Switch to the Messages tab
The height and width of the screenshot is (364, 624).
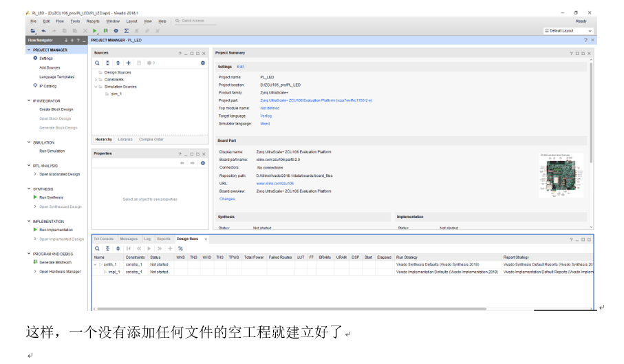(129, 239)
